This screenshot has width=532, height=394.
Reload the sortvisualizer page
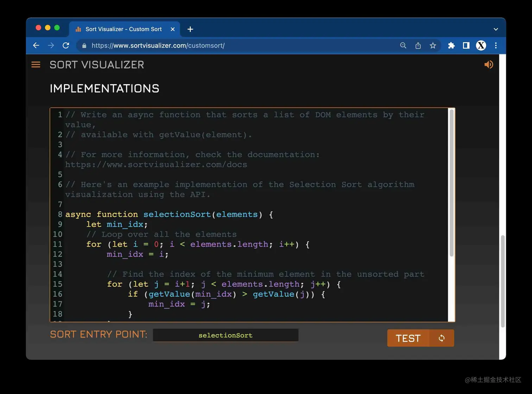pyautogui.click(x=66, y=45)
